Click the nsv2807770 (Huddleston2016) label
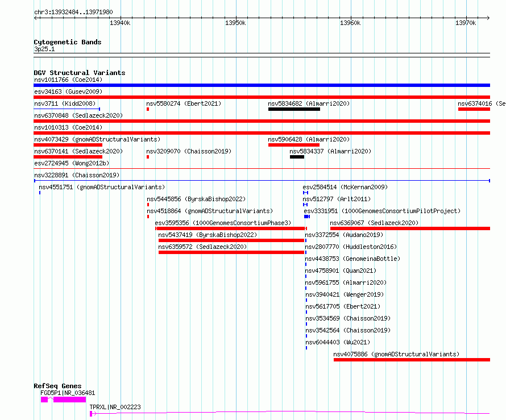This screenshot has width=506, height=420. [351, 247]
